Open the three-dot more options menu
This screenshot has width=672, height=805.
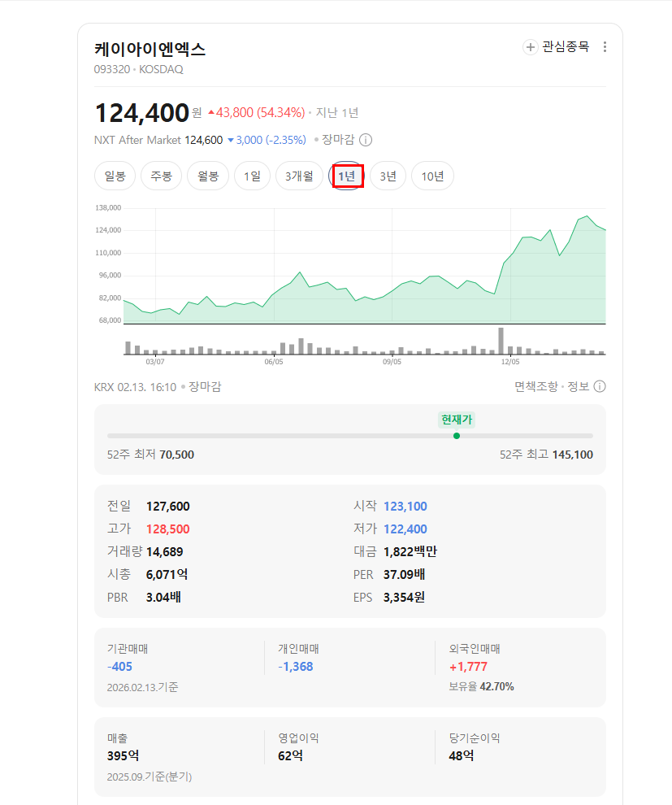click(605, 47)
